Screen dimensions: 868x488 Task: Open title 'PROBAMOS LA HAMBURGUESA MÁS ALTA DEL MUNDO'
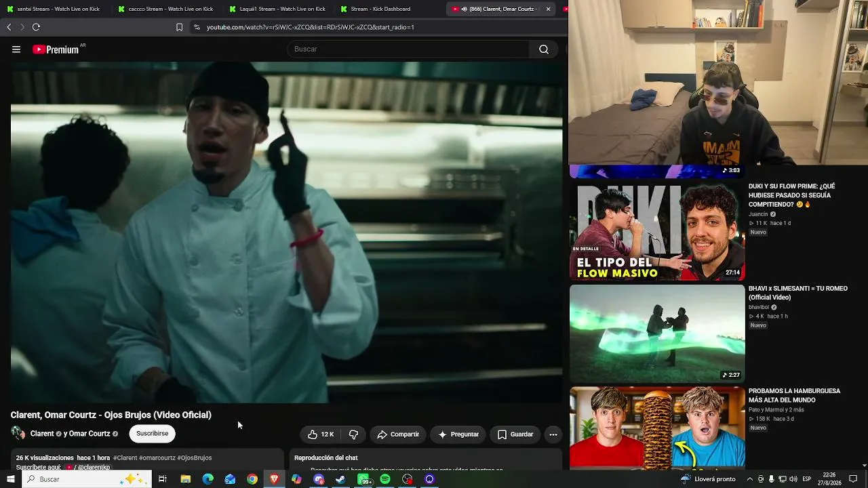pos(794,396)
